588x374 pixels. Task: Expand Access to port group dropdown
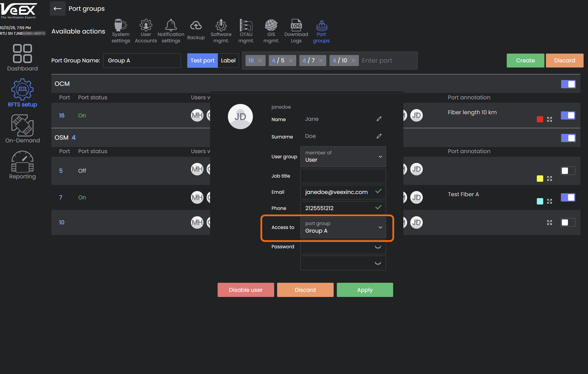click(343, 227)
